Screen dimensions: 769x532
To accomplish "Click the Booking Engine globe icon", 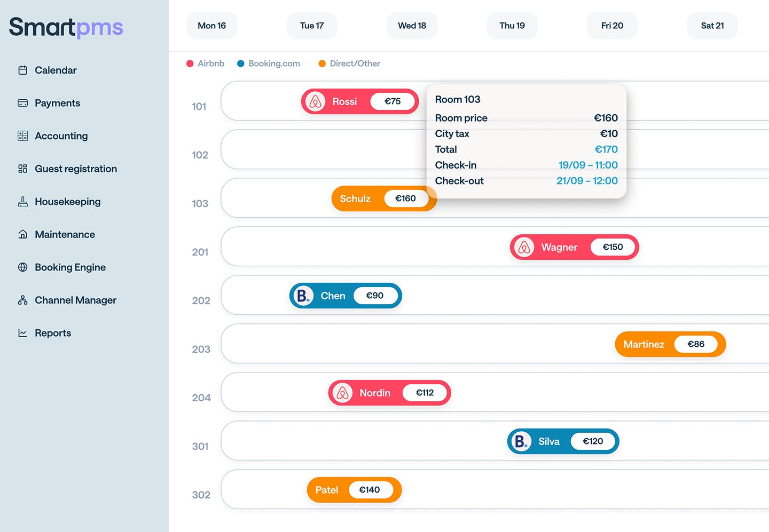I will pyautogui.click(x=22, y=267).
